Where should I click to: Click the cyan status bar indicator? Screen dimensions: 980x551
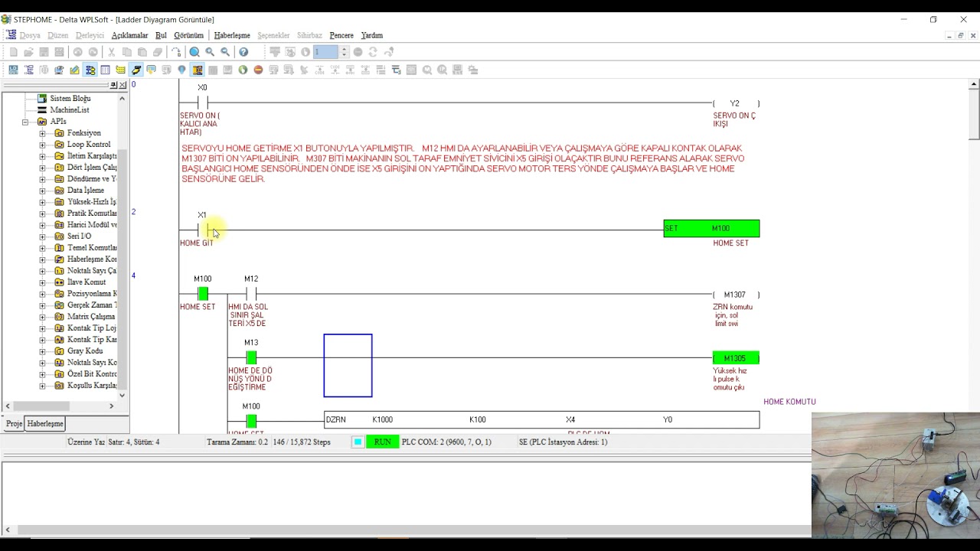[x=358, y=442]
